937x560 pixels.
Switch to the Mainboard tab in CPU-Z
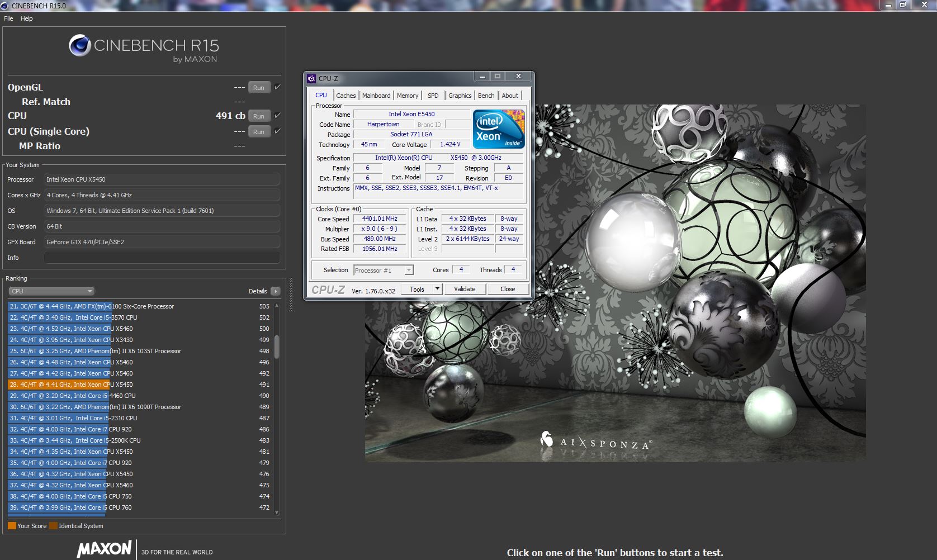point(376,96)
